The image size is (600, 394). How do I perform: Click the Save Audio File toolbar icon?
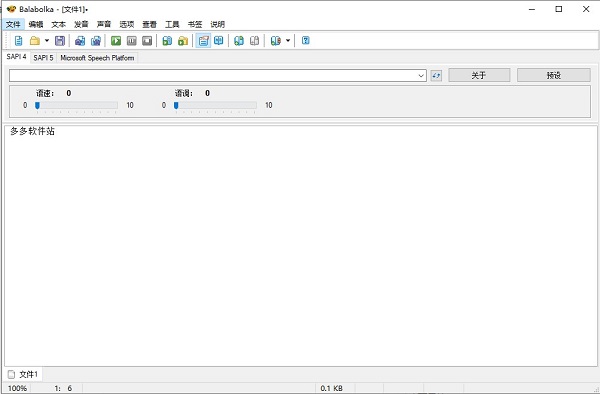click(x=80, y=41)
